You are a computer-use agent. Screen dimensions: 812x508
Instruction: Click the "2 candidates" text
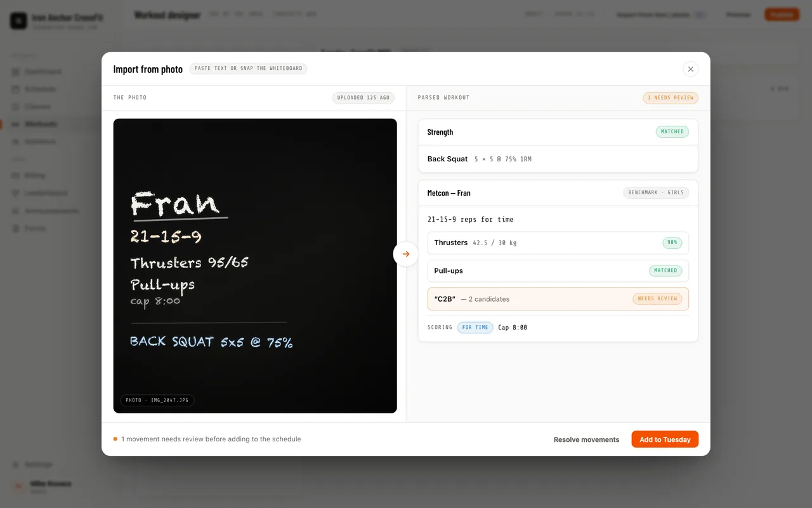click(x=489, y=299)
